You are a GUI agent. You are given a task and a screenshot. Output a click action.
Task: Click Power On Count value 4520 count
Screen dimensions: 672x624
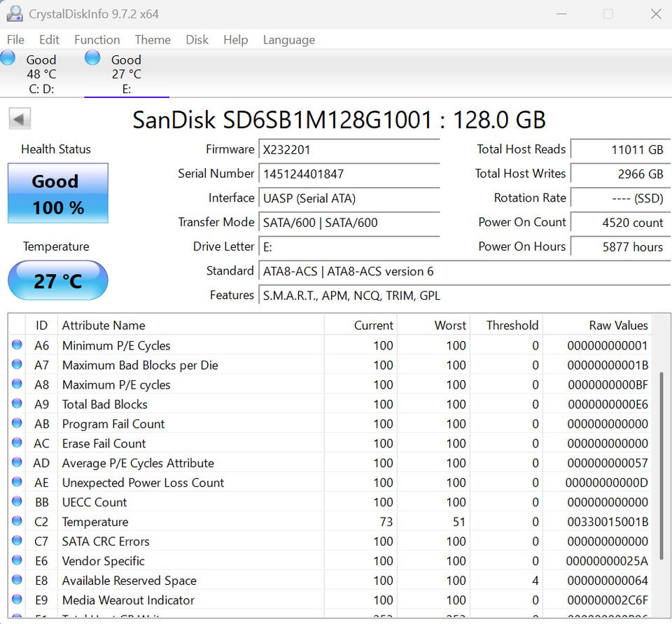(x=621, y=223)
